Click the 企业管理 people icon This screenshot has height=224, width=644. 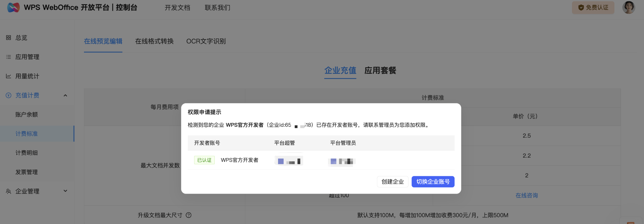pos(9,191)
